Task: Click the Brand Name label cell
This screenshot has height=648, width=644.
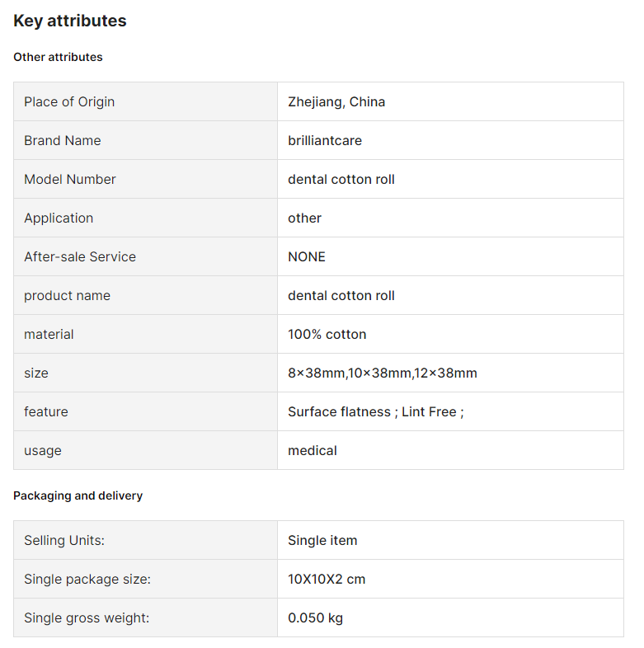Action: pos(145,140)
